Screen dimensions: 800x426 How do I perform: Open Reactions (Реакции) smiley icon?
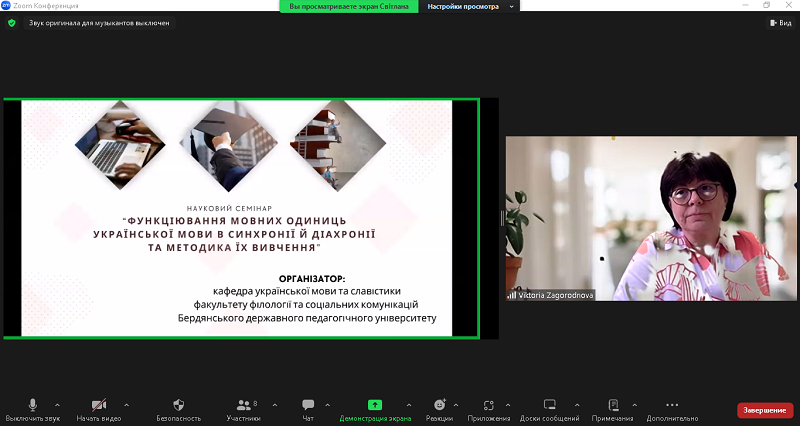439,405
